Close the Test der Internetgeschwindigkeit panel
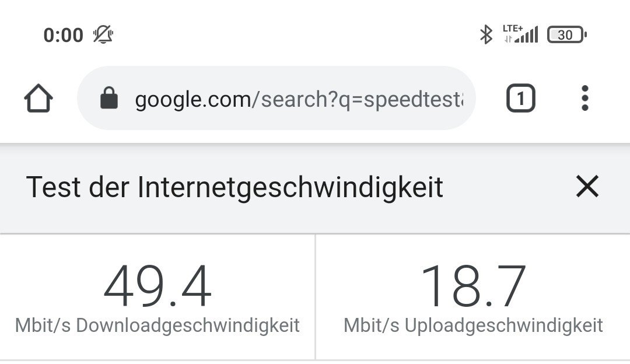 [587, 186]
